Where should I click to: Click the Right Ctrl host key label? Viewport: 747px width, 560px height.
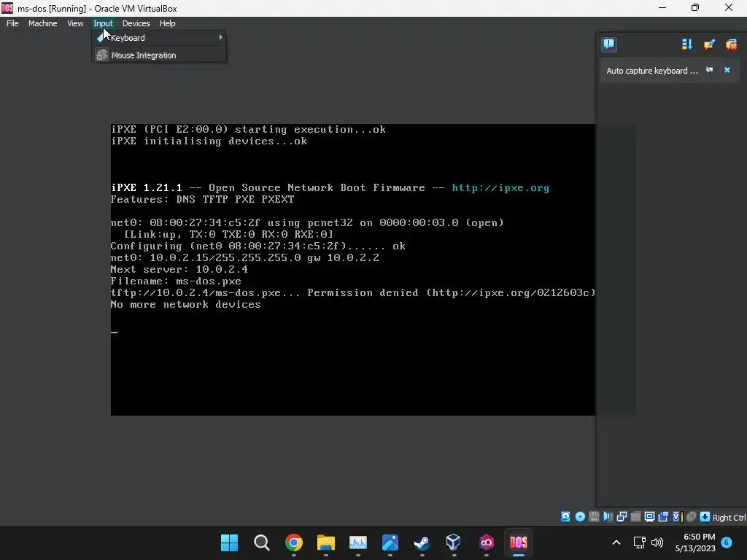[x=729, y=518]
